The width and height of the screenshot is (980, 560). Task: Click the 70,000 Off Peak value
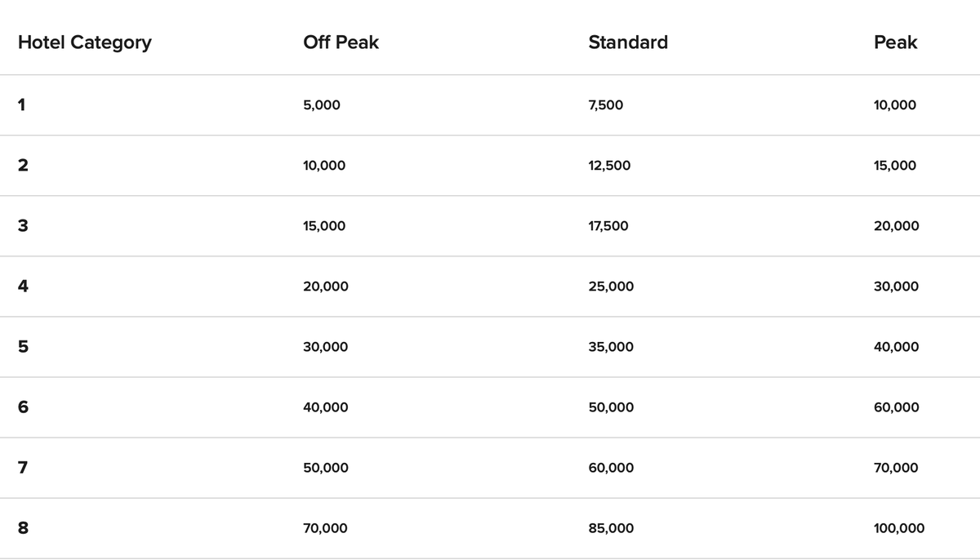click(325, 528)
